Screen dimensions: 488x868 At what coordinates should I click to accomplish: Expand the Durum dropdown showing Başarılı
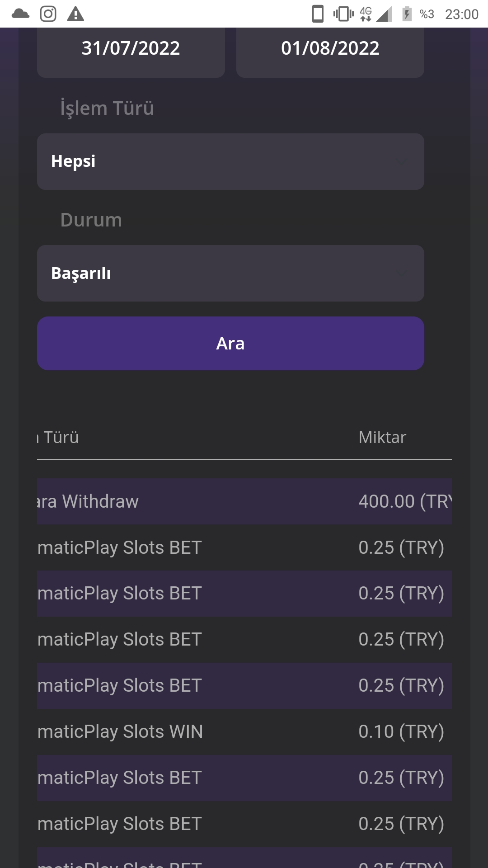(230, 274)
